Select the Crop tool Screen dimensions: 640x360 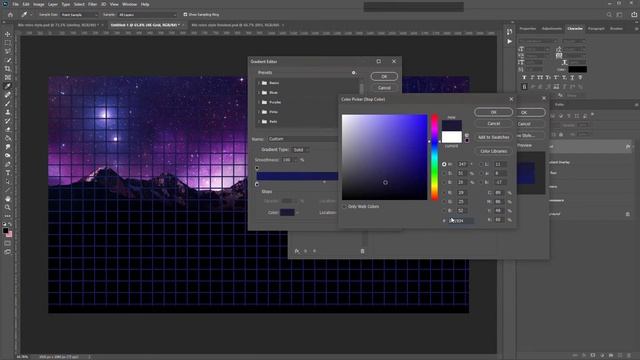click(7, 69)
